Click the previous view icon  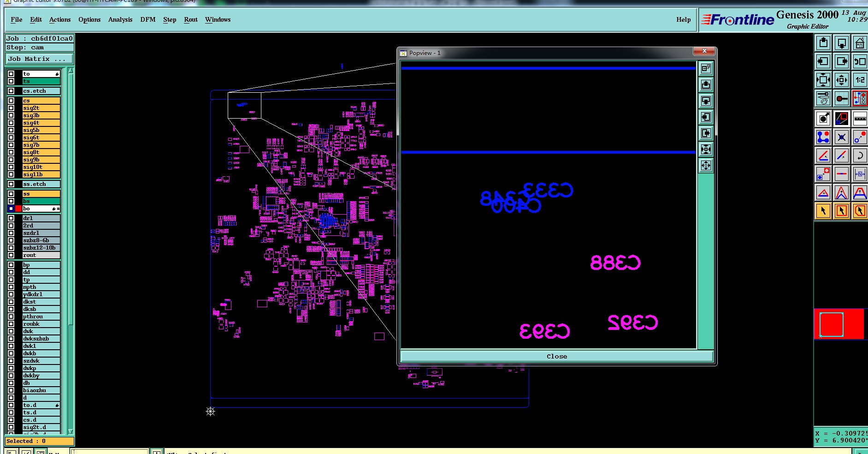coord(860,61)
